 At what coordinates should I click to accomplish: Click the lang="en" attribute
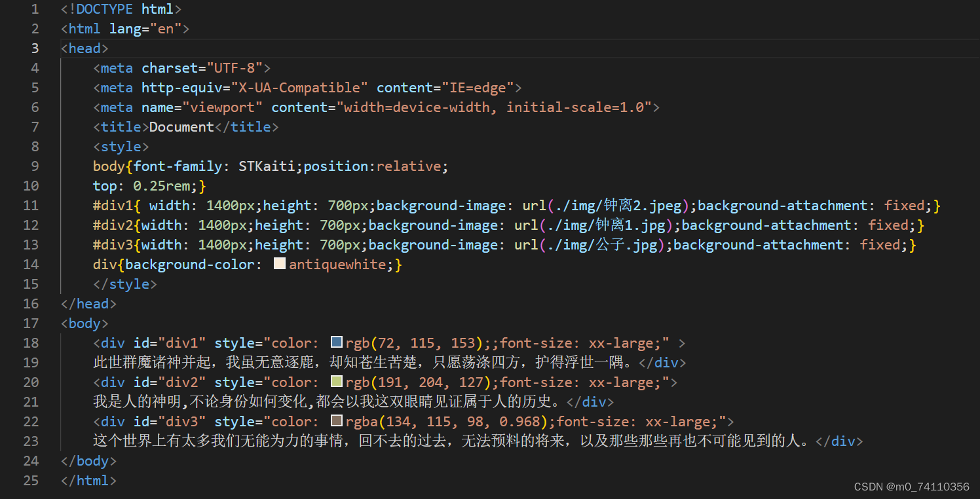pos(145,29)
